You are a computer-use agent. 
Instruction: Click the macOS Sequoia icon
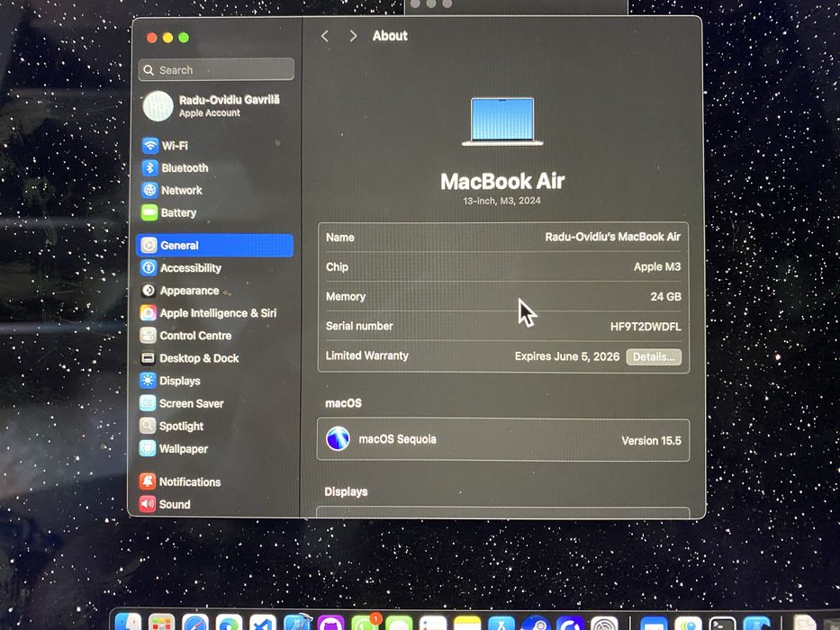pos(338,439)
